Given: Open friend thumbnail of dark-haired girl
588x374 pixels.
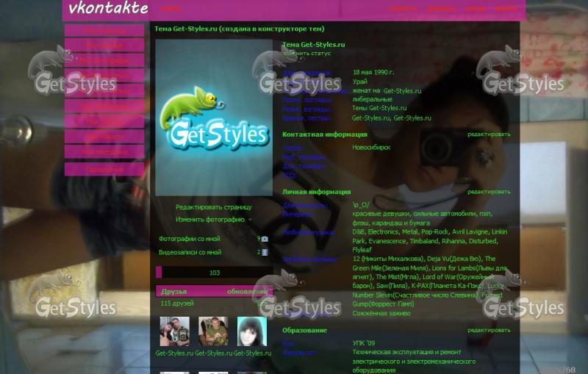Looking at the screenshot, I should tap(252, 331).
